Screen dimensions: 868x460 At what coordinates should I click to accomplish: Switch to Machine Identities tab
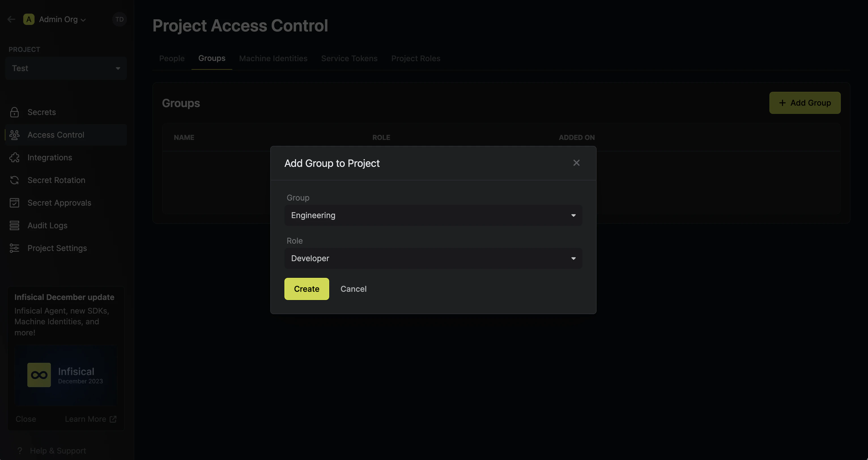[x=273, y=58]
